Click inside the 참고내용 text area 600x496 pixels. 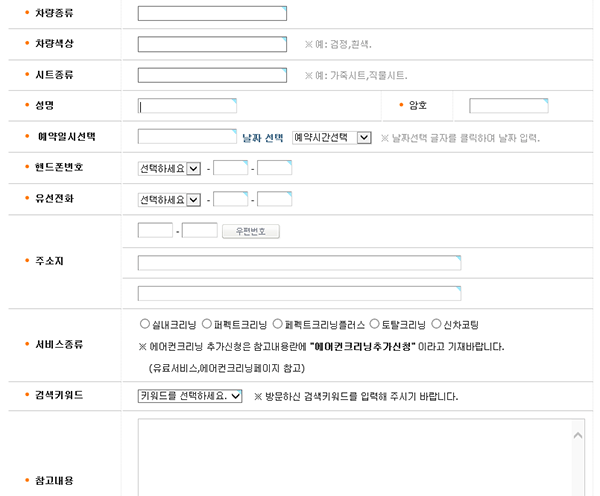[354, 457]
